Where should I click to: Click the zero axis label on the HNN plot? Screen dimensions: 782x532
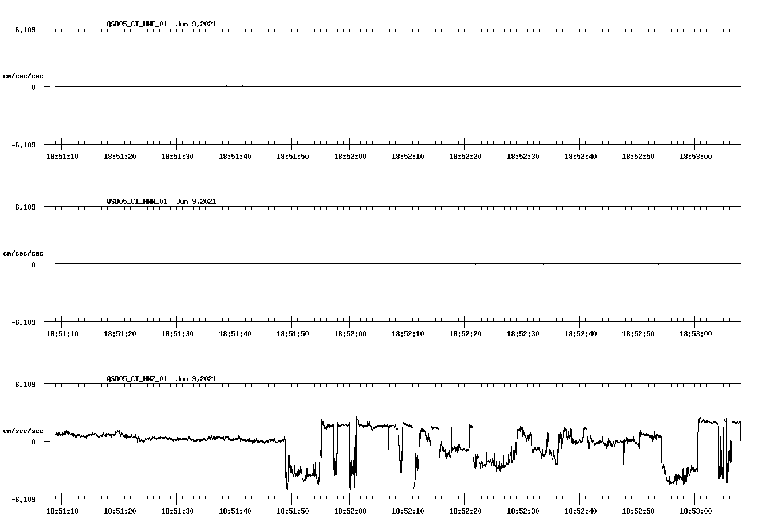33,264
